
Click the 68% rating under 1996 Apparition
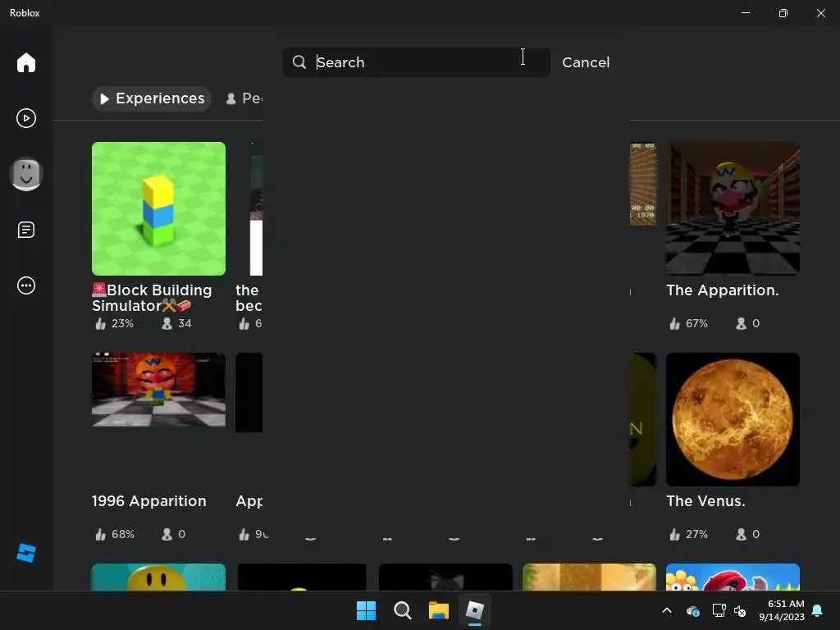coord(115,534)
